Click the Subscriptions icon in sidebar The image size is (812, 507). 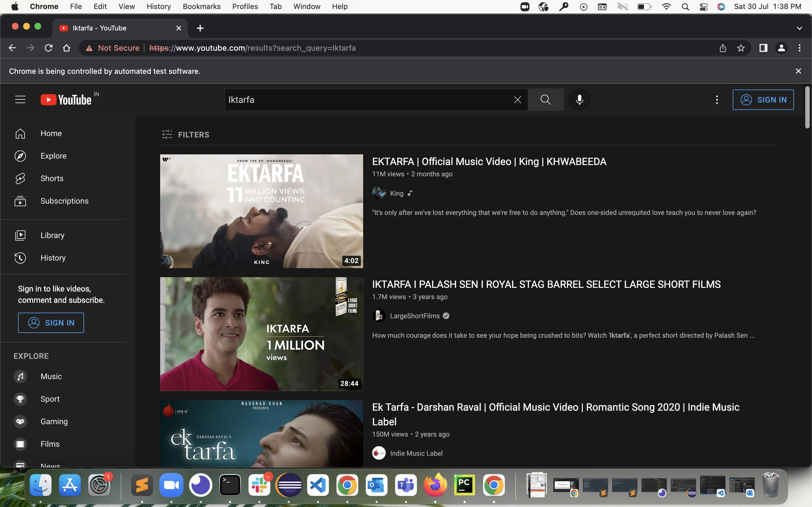coord(20,201)
